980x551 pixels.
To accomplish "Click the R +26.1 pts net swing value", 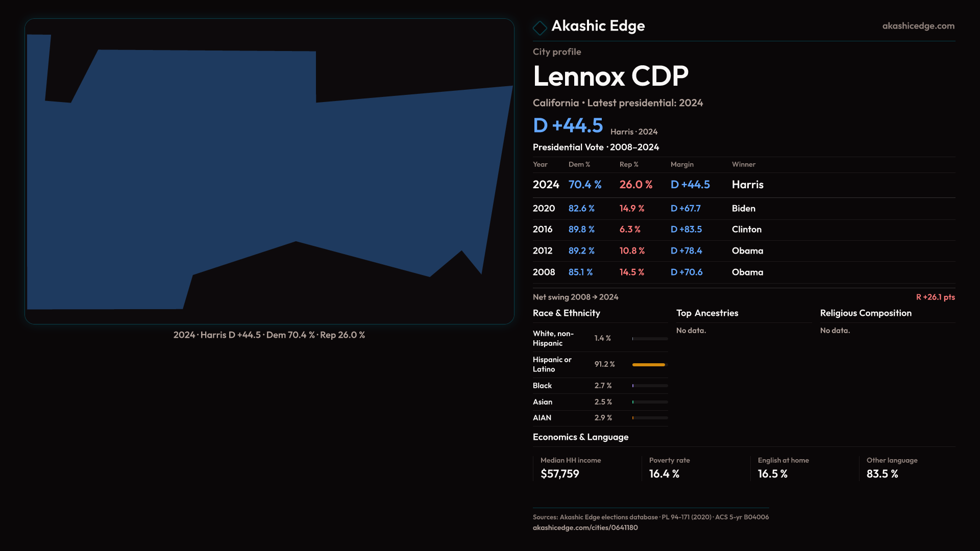I will coord(935,297).
